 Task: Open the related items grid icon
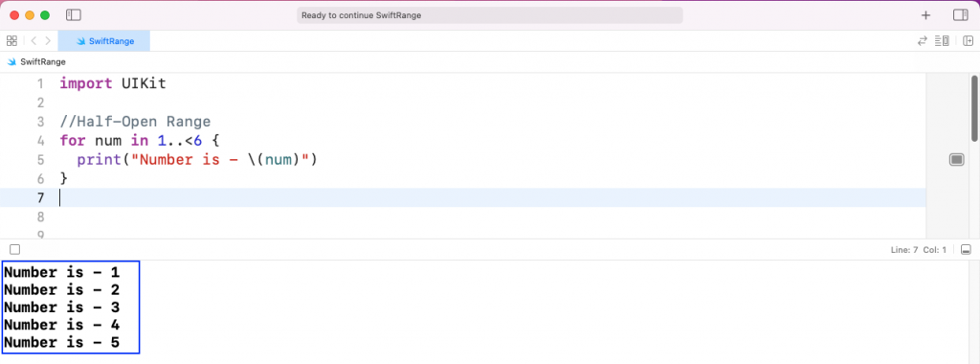tap(11, 40)
